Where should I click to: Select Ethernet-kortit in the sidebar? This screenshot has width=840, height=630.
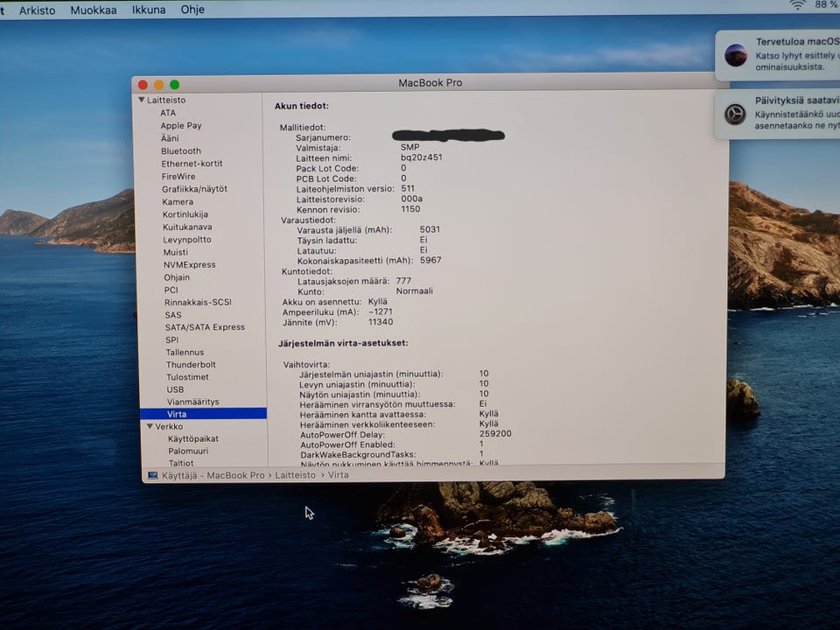(192, 164)
